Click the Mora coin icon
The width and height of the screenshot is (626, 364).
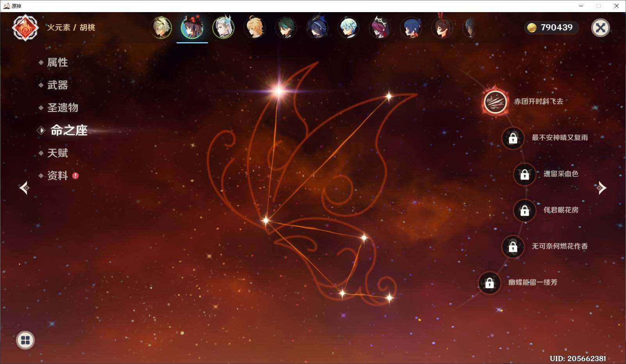click(x=532, y=28)
